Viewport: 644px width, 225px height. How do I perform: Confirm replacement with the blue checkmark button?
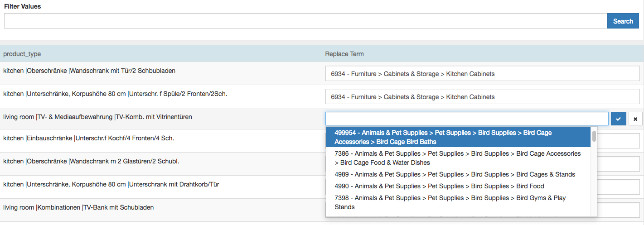click(x=618, y=119)
